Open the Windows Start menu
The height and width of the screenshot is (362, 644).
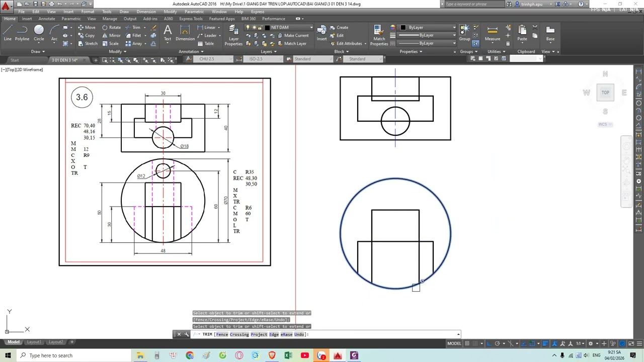(x=8, y=355)
